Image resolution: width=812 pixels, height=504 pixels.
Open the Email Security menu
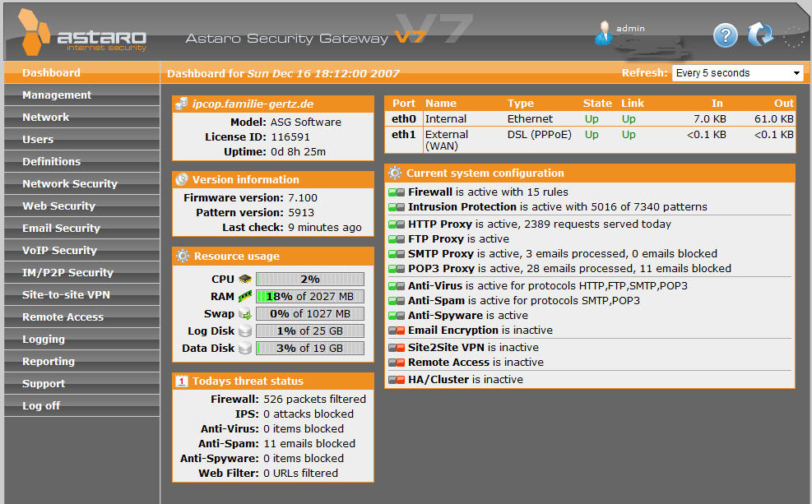point(81,229)
